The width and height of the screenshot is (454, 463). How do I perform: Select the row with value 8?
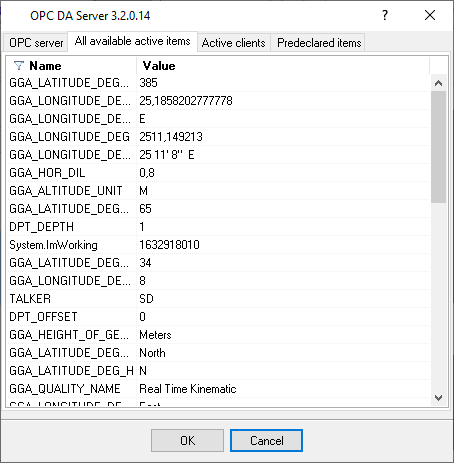click(x=219, y=281)
